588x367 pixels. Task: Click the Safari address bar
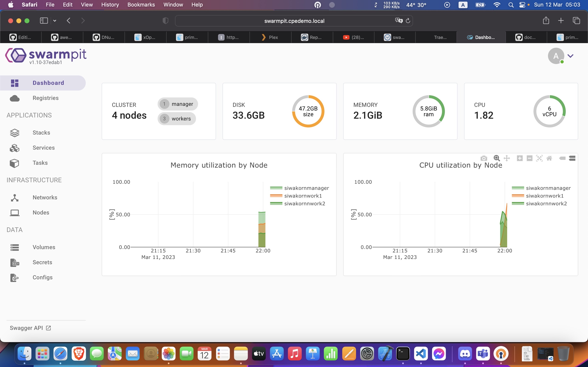[294, 21]
